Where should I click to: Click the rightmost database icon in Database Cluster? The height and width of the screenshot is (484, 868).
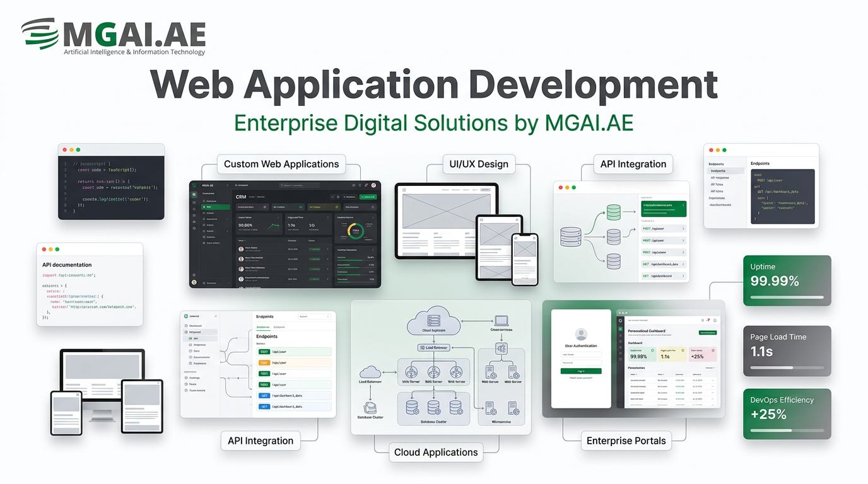point(455,407)
